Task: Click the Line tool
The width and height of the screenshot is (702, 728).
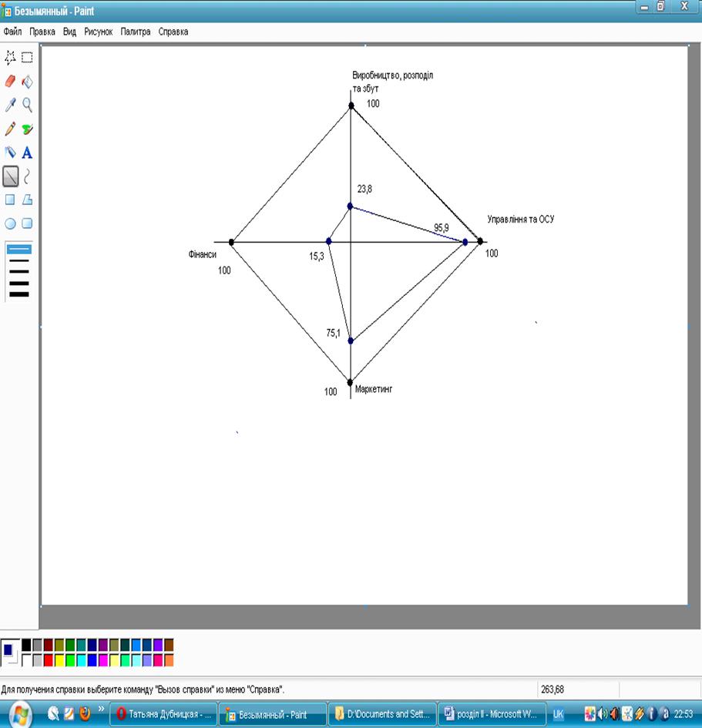Action: (10, 176)
